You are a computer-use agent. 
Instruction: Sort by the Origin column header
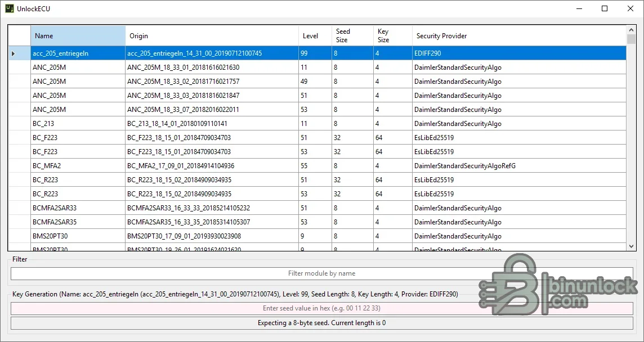click(x=212, y=36)
